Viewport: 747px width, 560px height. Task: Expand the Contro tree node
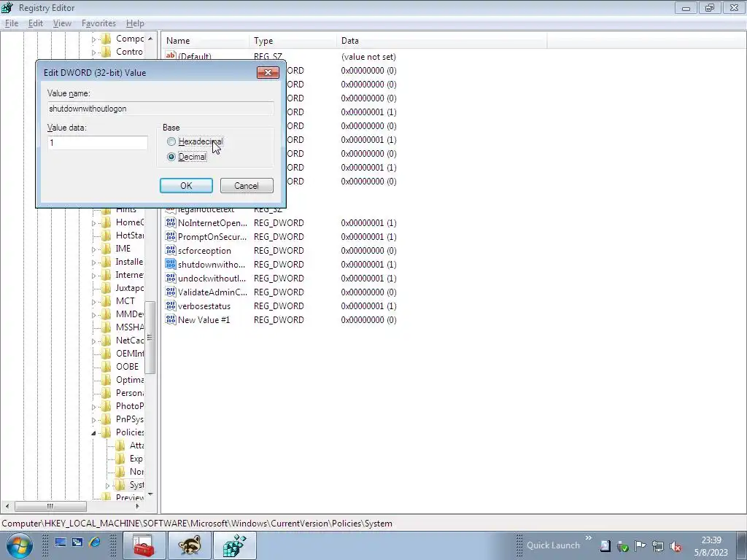coord(93,52)
